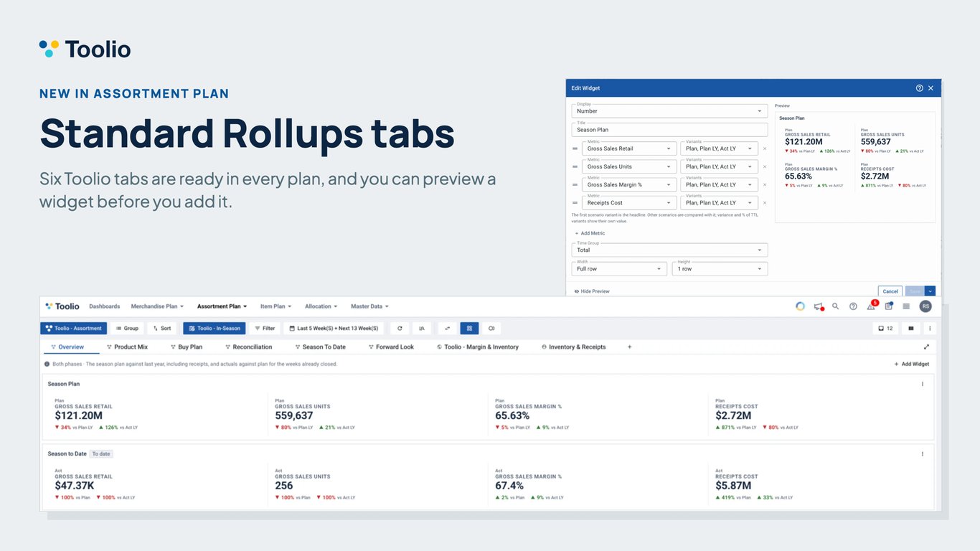Click the Toolio logo in app header
The image size is (980, 551).
(62, 306)
